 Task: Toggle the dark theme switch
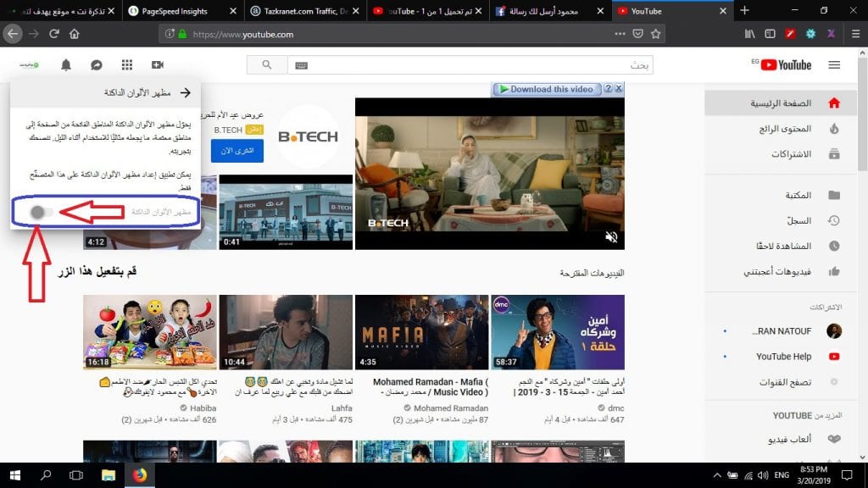(x=41, y=212)
